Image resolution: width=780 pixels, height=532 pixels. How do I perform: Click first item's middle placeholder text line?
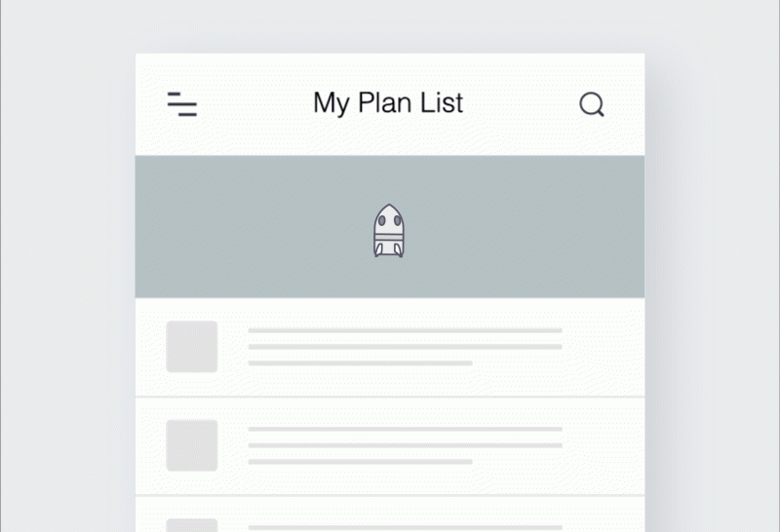pyautogui.click(x=405, y=347)
